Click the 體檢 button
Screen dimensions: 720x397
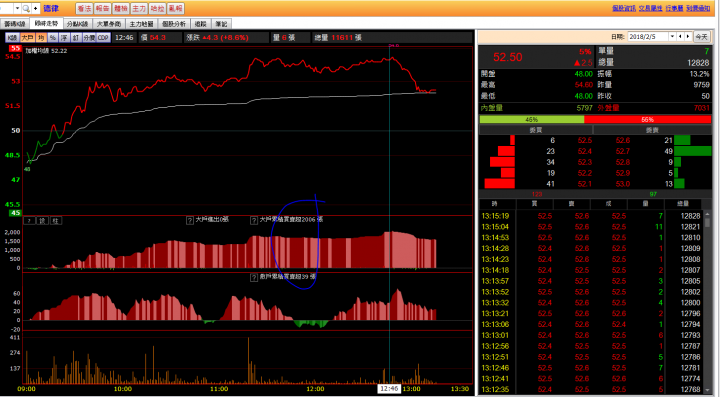[121, 8]
